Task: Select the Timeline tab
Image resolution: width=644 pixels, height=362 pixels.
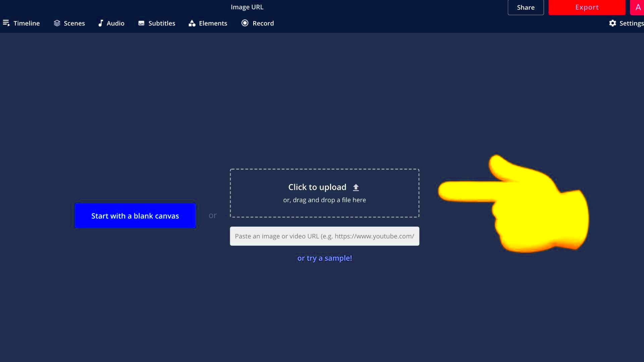Action: (x=21, y=23)
